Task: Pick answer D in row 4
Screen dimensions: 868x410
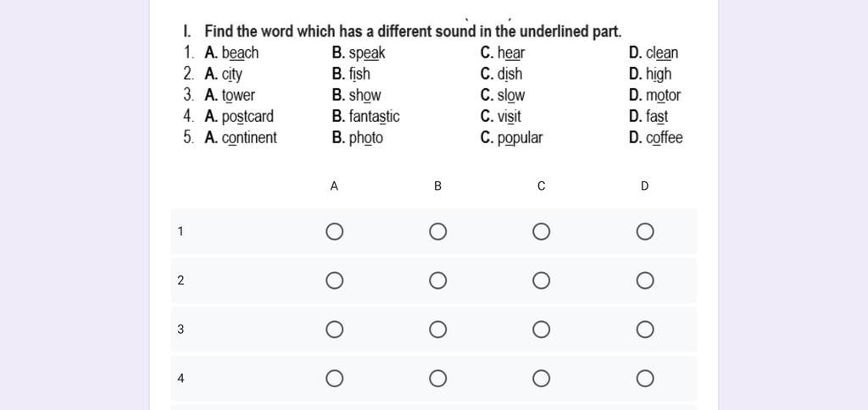Action: point(645,379)
